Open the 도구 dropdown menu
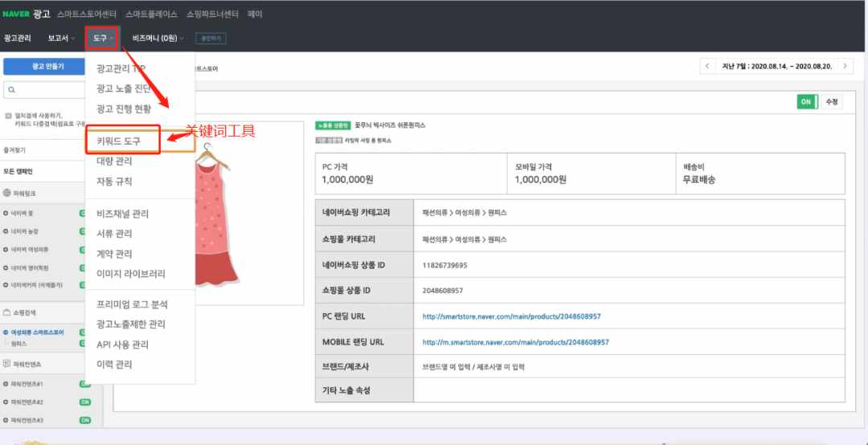Screen dimensions: 868x445 (x=102, y=39)
